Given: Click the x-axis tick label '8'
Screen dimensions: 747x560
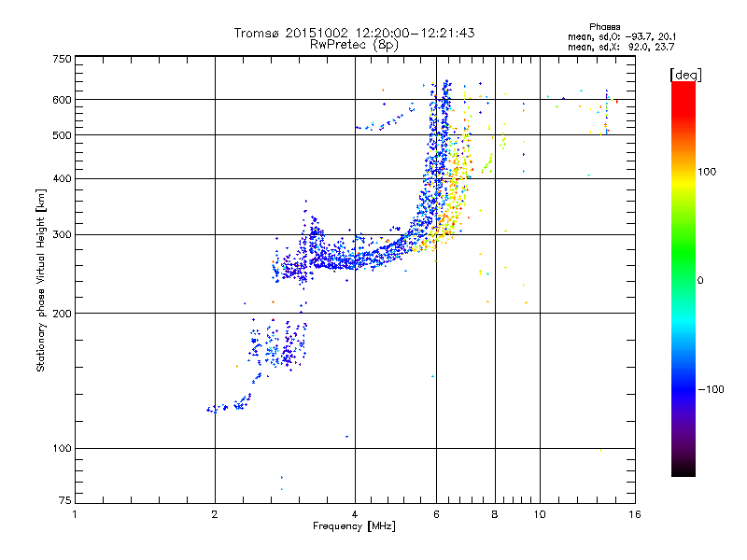Looking at the screenshot, I should pyautogui.click(x=495, y=514).
